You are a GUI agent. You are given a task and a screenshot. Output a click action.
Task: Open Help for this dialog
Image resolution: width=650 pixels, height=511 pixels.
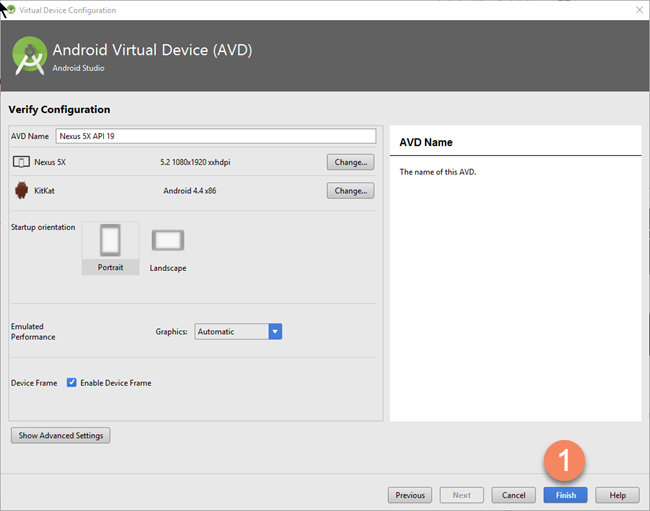(x=617, y=495)
